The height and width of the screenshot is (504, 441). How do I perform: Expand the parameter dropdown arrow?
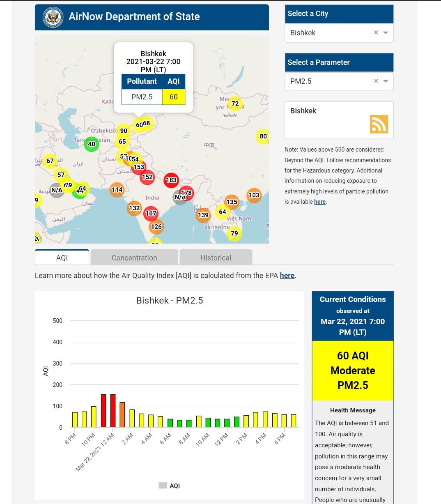coord(386,81)
